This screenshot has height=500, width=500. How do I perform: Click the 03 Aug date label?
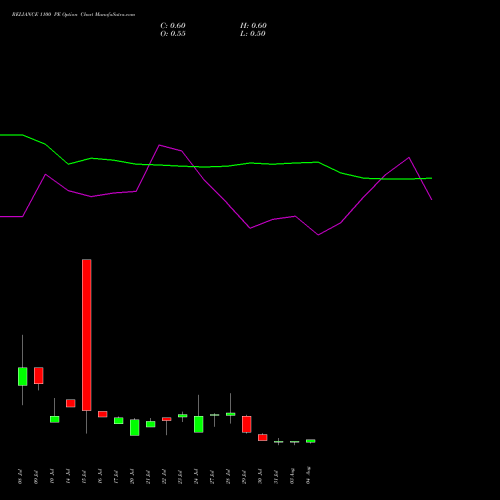(x=292, y=476)
